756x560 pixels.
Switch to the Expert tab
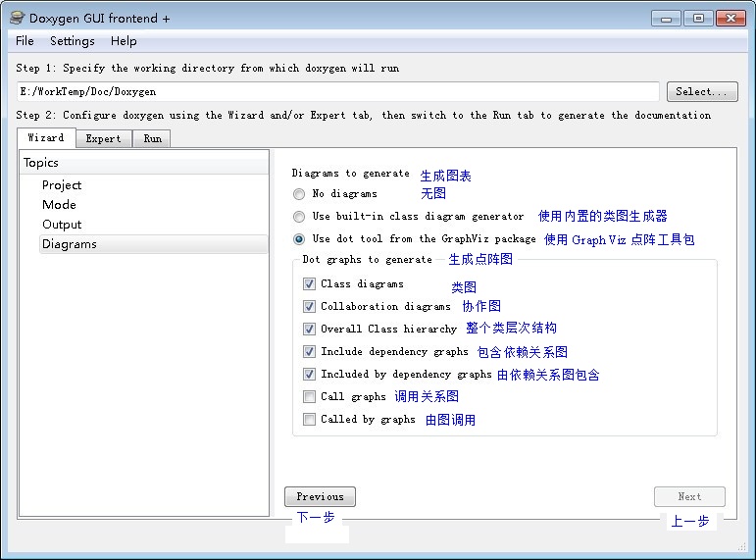point(104,139)
